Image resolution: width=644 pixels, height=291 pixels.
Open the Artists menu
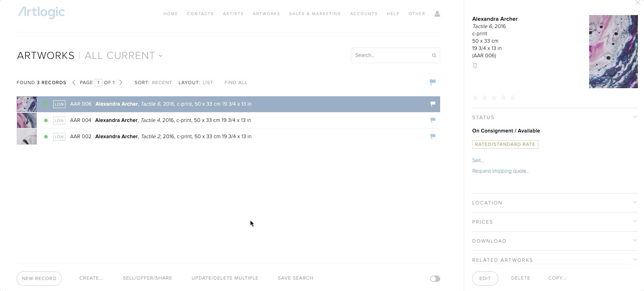click(233, 14)
